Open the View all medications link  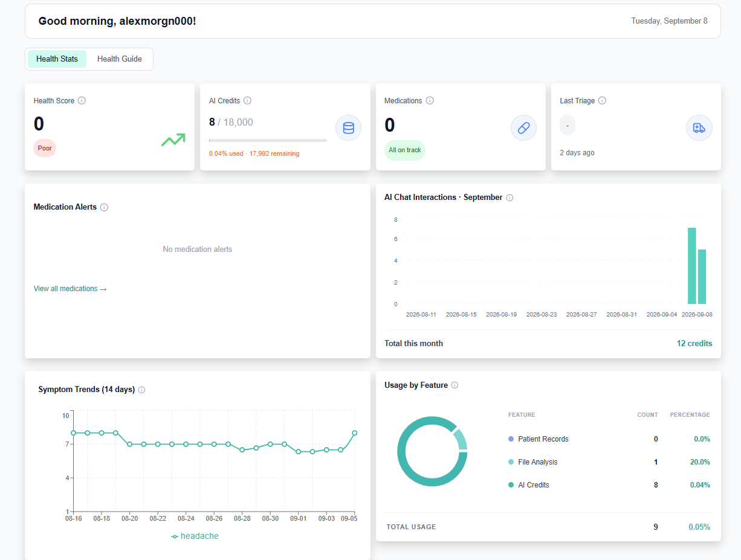pos(70,289)
